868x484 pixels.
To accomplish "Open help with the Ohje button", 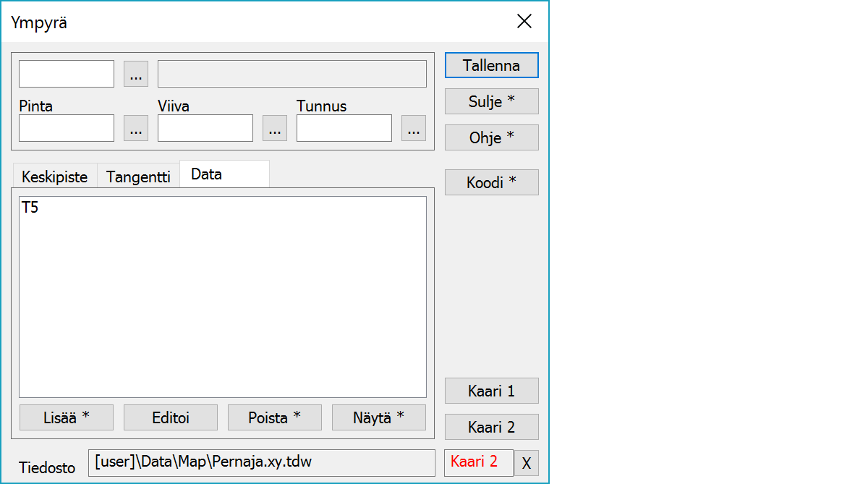I will click(x=491, y=137).
